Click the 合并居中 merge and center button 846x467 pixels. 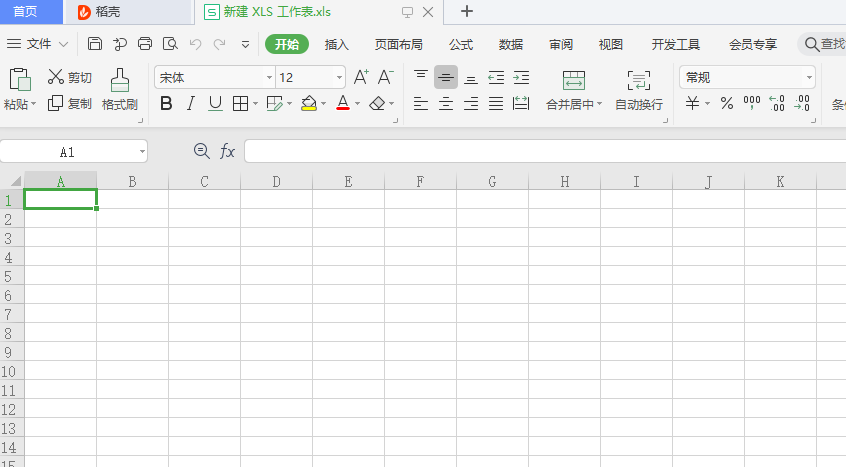pos(573,90)
